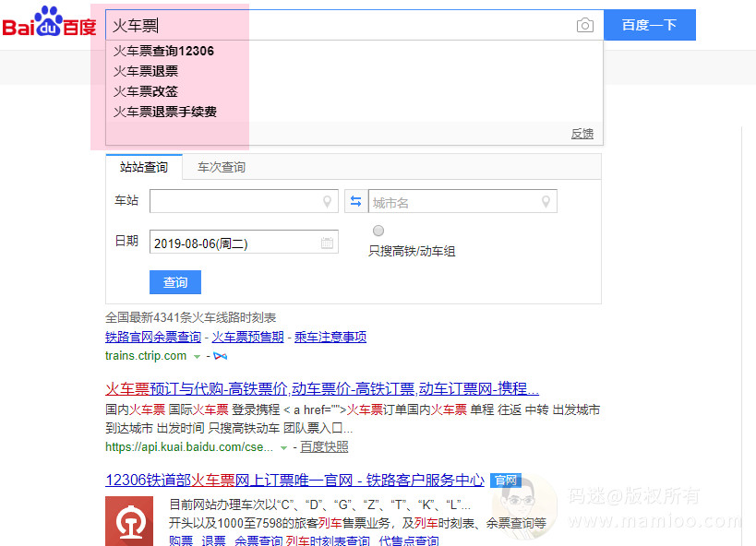Click the departure station location pin icon
Screen dimensions: 756x546
tap(328, 201)
